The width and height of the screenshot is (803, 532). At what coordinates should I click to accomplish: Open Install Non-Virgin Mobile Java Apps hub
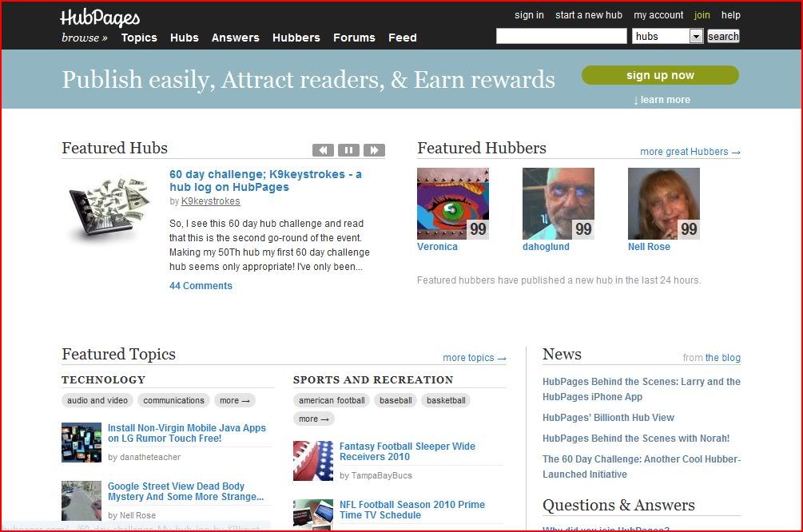coord(187,433)
